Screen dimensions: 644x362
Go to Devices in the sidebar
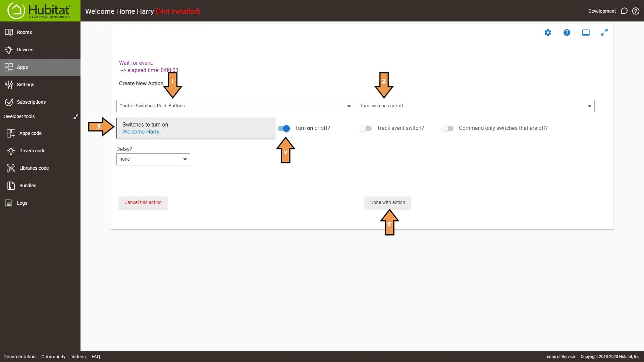coord(25,50)
